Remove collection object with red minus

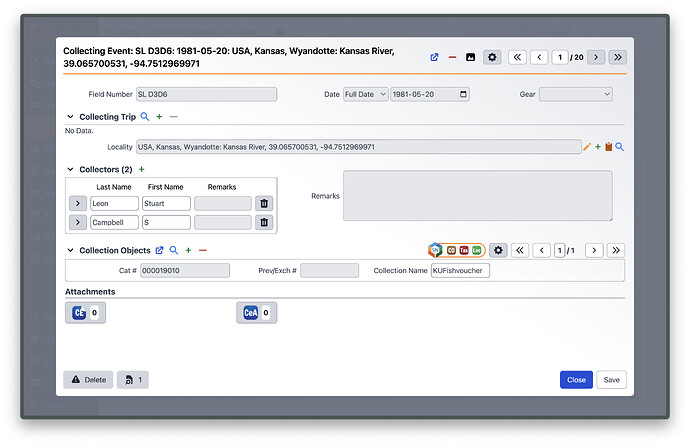click(202, 250)
